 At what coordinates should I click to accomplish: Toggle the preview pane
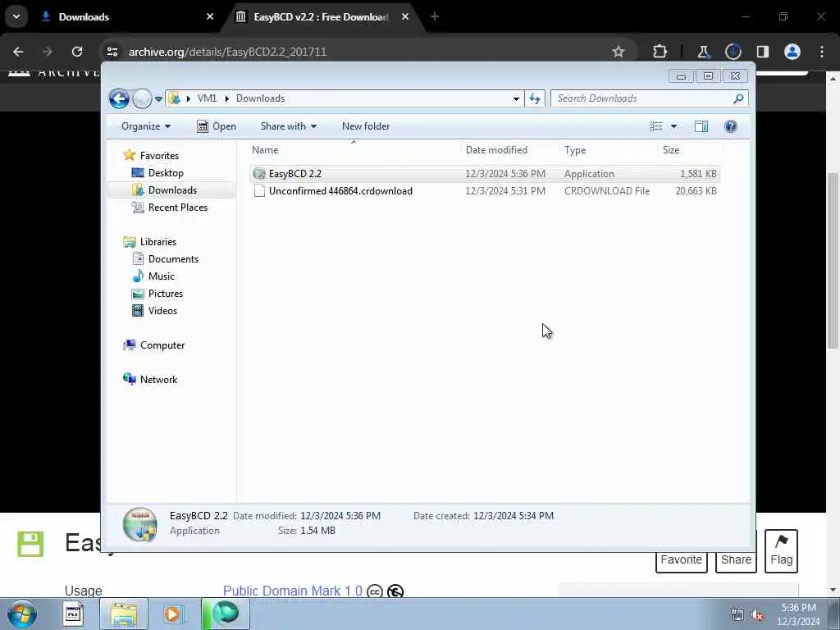pyautogui.click(x=701, y=126)
